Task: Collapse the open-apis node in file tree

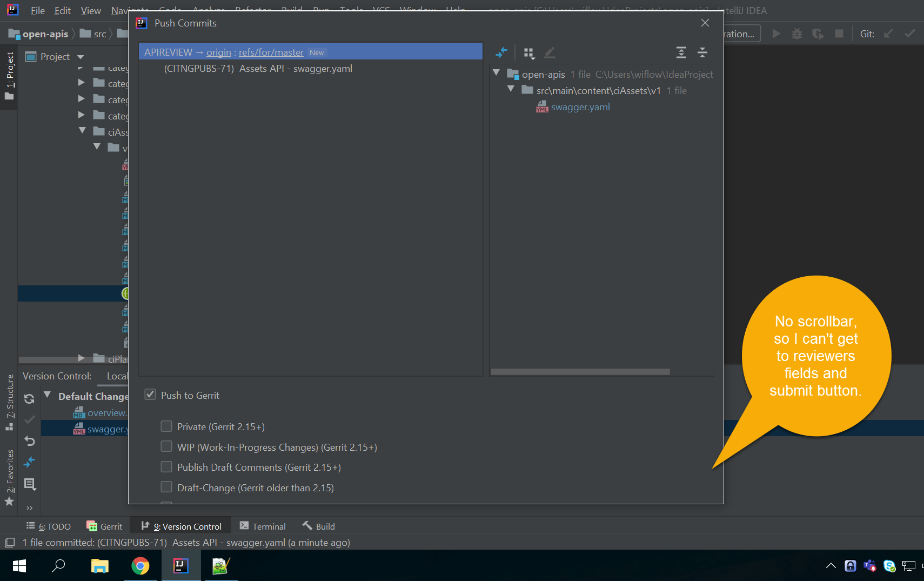Action: point(497,72)
